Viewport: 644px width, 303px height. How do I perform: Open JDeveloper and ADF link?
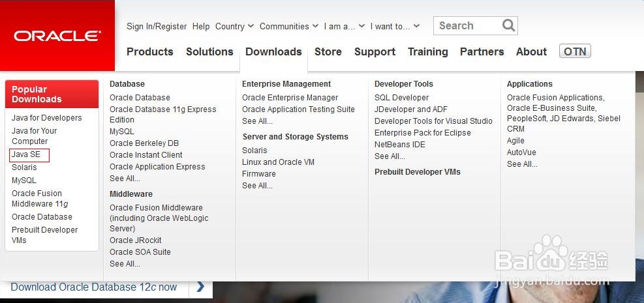click(410, 109)
